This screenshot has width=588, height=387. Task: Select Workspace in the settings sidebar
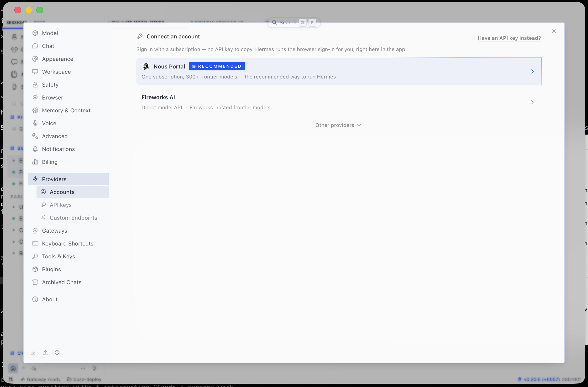[x=68, y=72]
